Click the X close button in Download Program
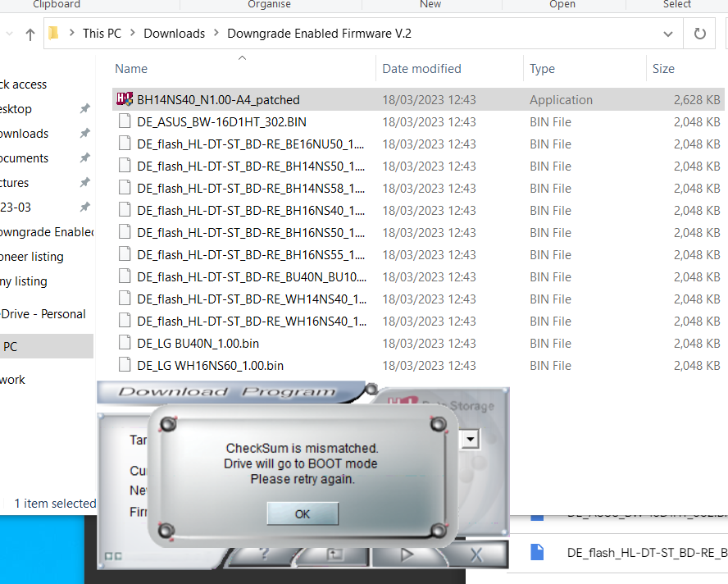Image resolution: width=728 pixels, height=584 pixels. tap(476, 554)
